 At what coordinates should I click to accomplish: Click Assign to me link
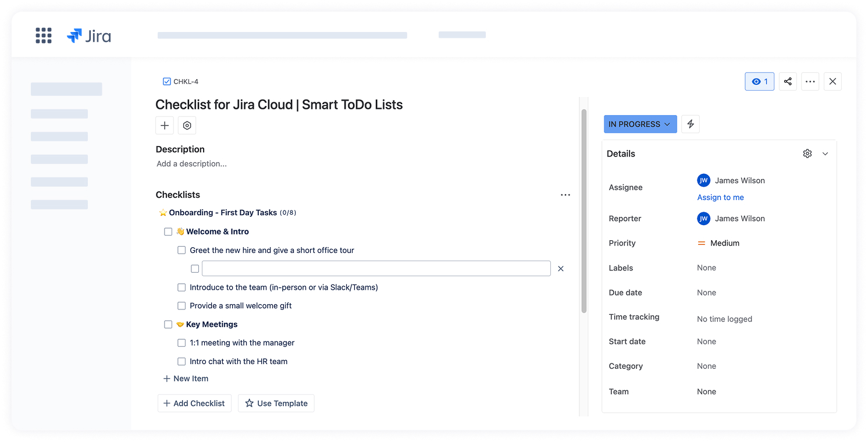(720, 197)
